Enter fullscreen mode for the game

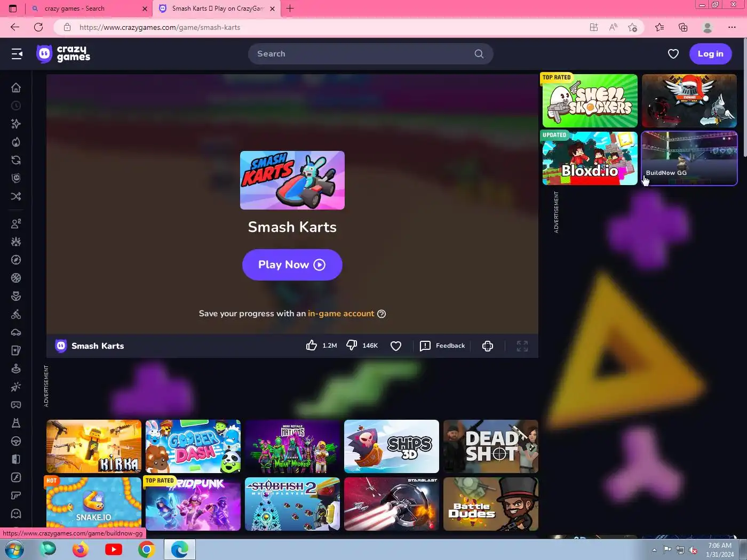point(522,346)
